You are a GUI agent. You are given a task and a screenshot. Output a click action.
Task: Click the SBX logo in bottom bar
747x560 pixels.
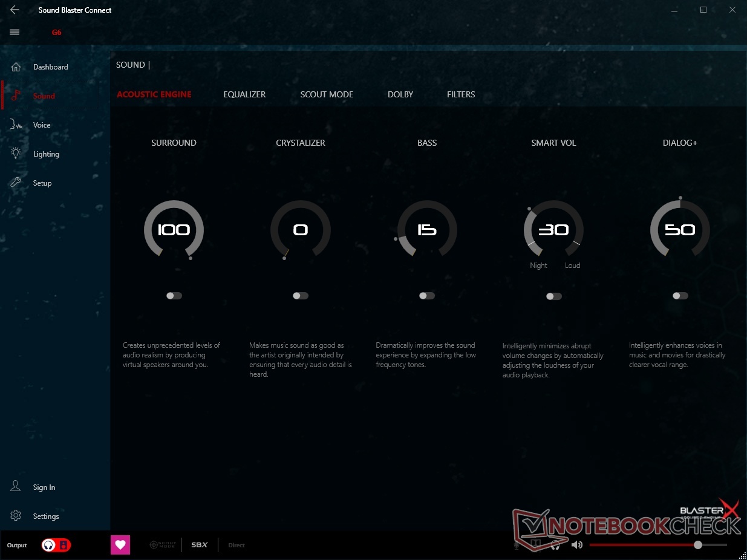200,545
